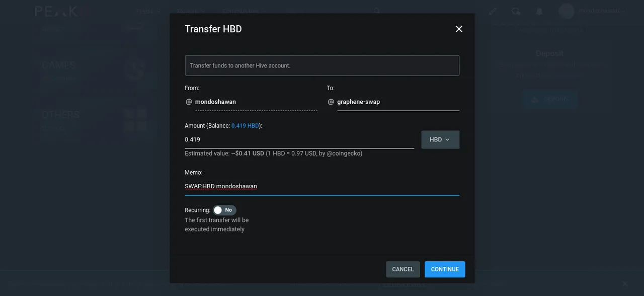644x296 pixels.
Task: Click the To recipient field graphene-swap
Action: tap(398, 102)
